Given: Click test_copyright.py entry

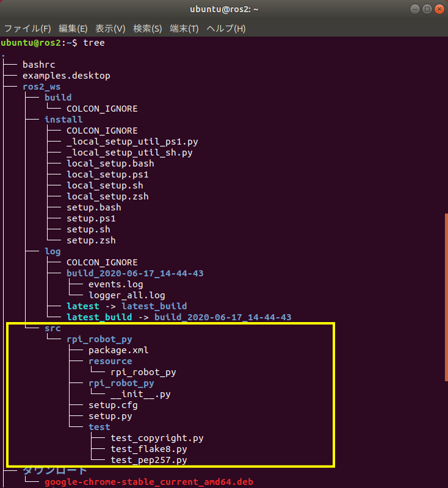Looking at the screenshot, I should 157,438.
